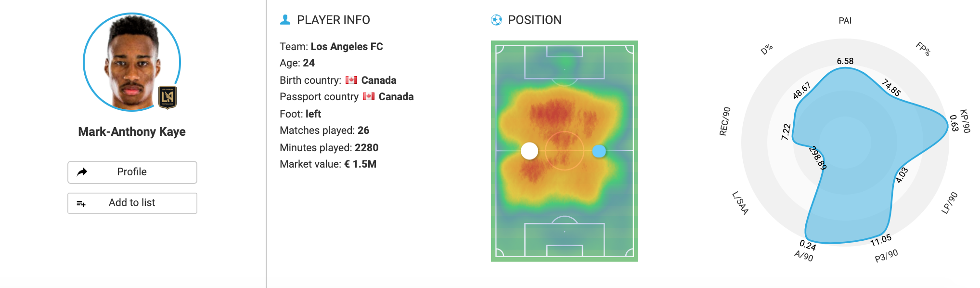Click the Los Angeles FC club badge
980x288 pixels.
168,97
